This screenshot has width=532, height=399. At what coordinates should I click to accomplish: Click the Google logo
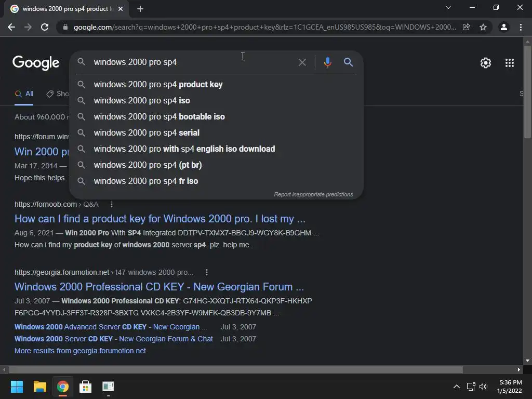(36, 63)
